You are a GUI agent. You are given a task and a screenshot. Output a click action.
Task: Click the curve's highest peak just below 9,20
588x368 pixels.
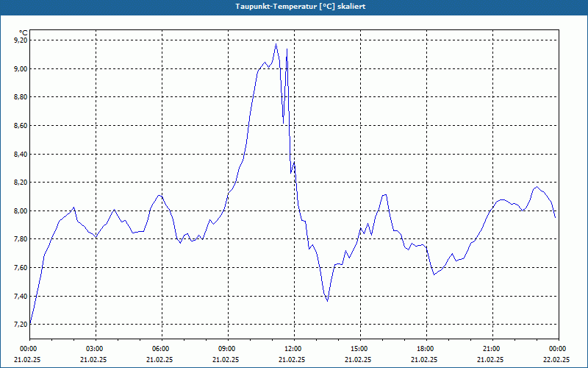[276, 44]
